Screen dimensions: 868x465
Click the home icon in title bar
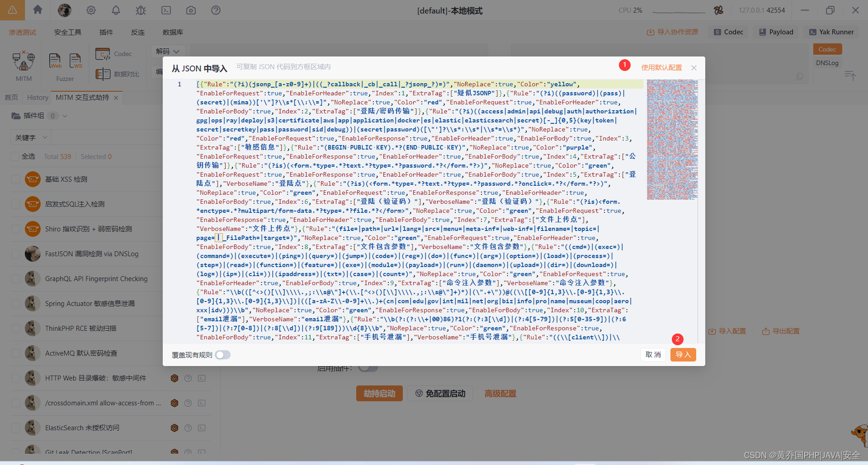pyautogui.click(x=38, y=10)
